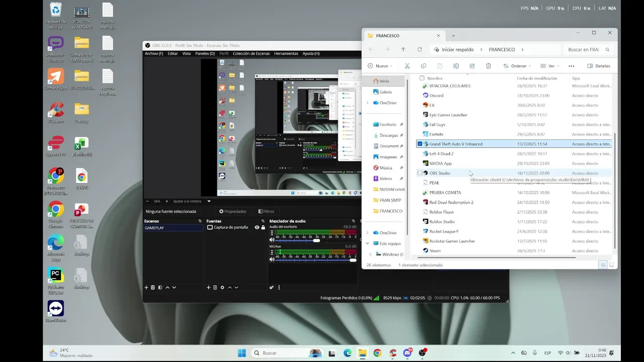Switch to details list view in Explorer status bar

[603, 264]
